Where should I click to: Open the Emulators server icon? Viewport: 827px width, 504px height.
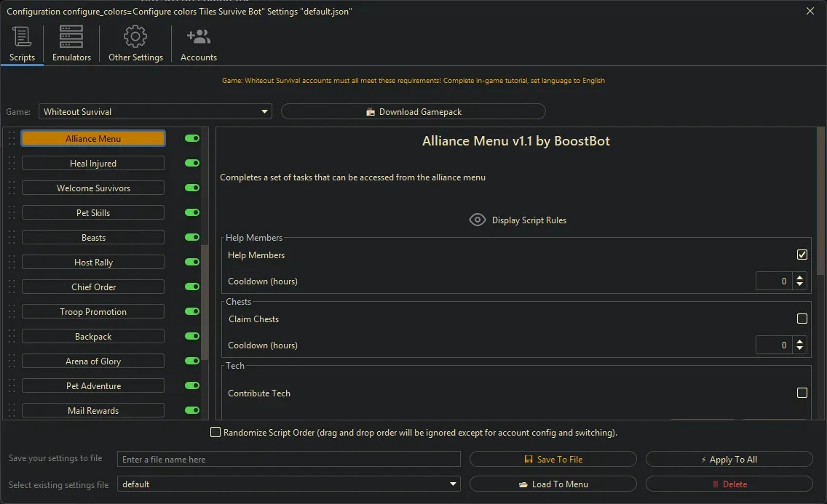point(71,37)
